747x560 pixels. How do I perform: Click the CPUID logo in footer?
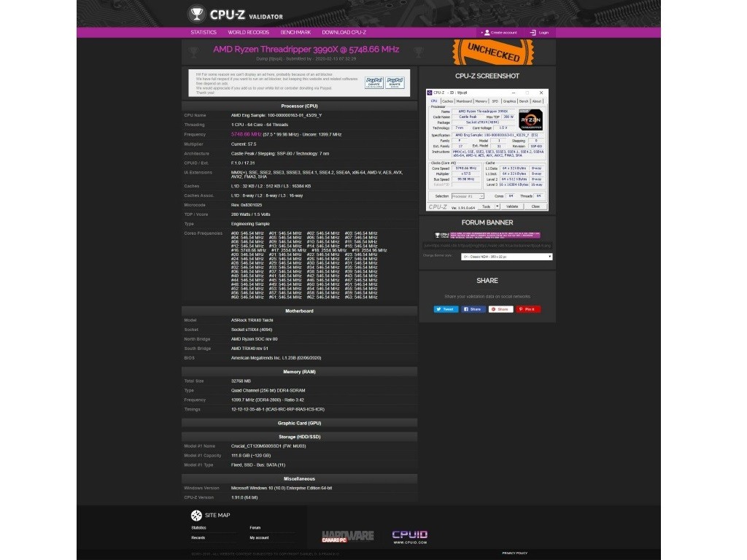(x=410, y=537)
